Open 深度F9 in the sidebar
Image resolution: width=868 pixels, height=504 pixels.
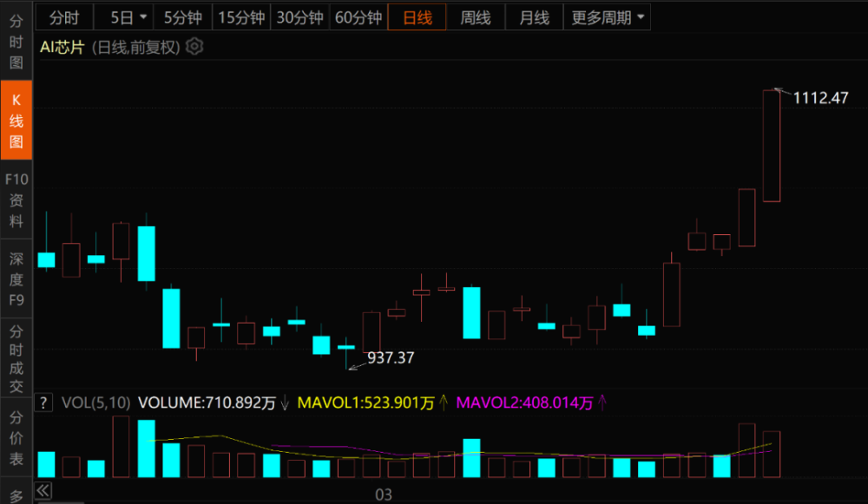point(16,279)
